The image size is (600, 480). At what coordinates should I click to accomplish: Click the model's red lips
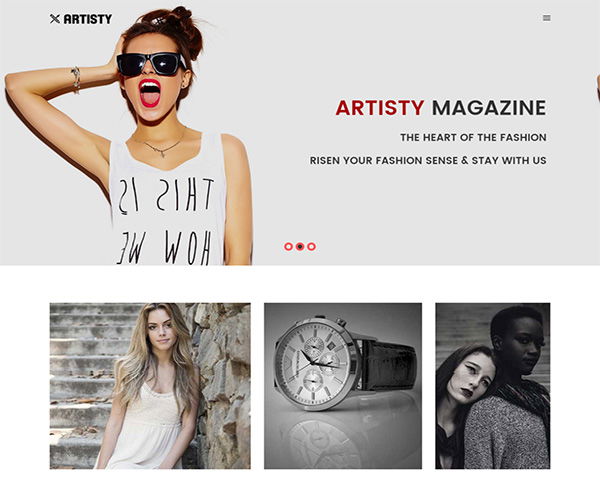(150, 93)
